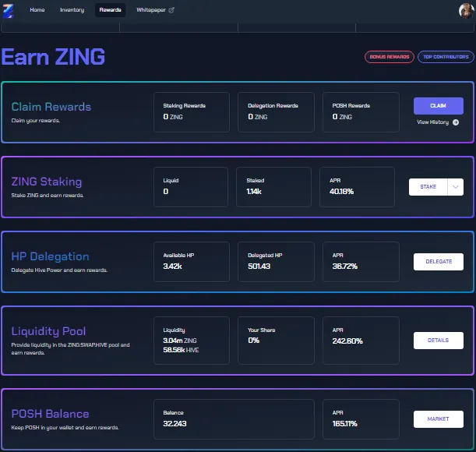Screen dimensions: 476x452
Task: Click the TOP CONTRIBUTORS button
Action: pos(446,57)
